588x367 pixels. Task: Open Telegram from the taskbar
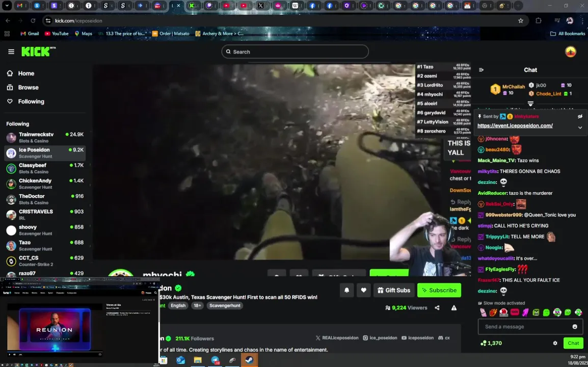pos(215,360)
